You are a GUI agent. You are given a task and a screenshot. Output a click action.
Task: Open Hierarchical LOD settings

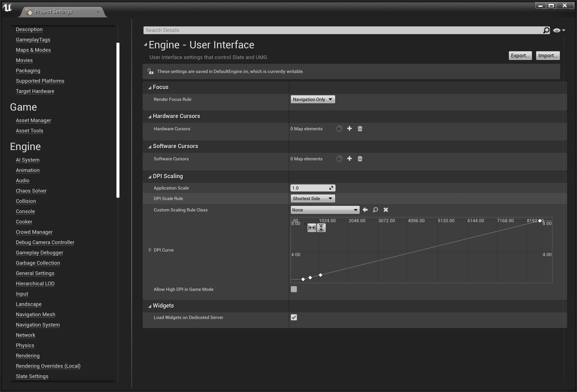point(35,283)
